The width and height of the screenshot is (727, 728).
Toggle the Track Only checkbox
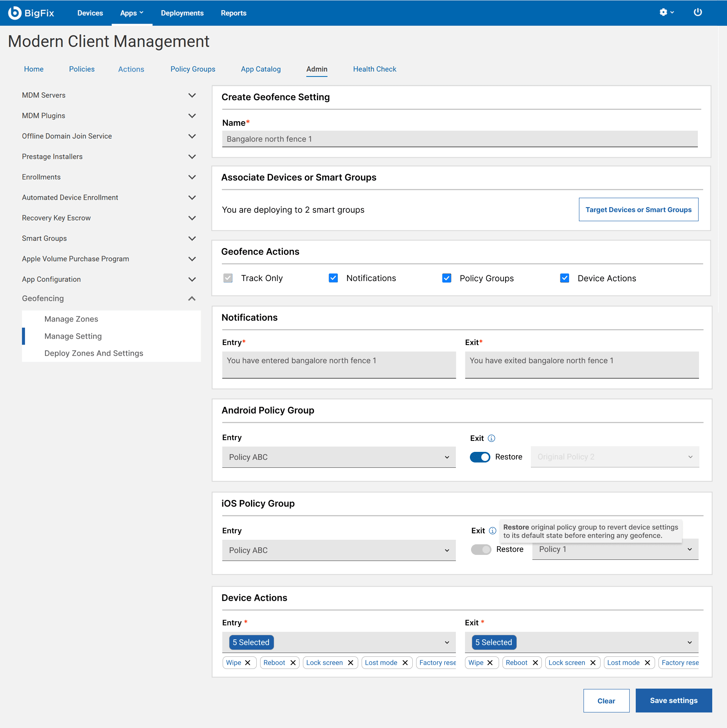click(x=228, y=278)
